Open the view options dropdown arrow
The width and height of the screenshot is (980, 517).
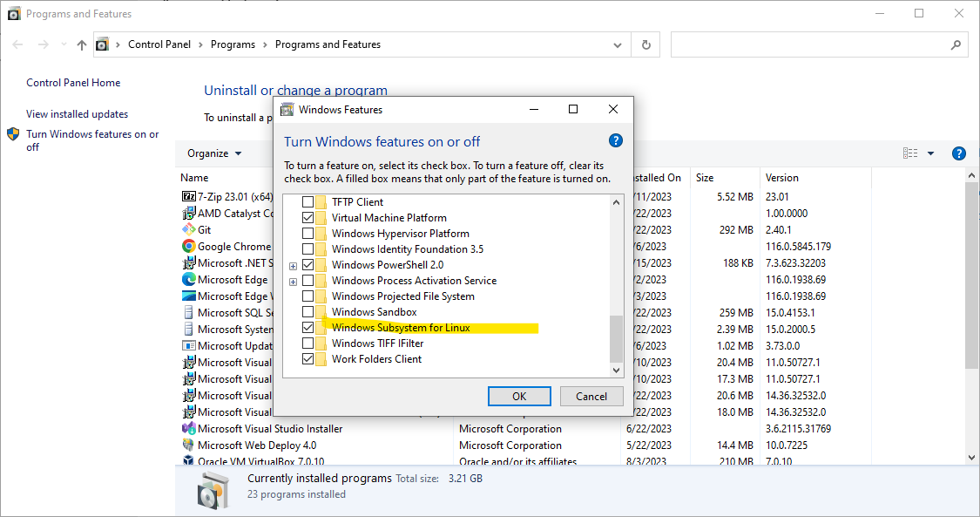(x=930, y=153)
